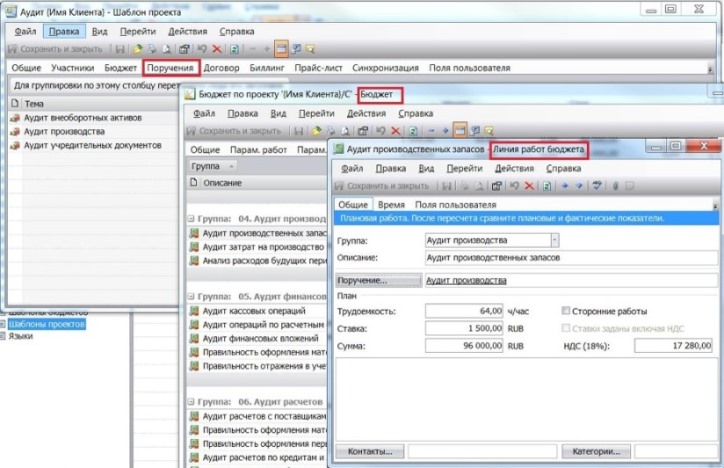Click the Ставка field showing 1 500,00
Viewport: 724px width, 468px height.
[464, 328]
